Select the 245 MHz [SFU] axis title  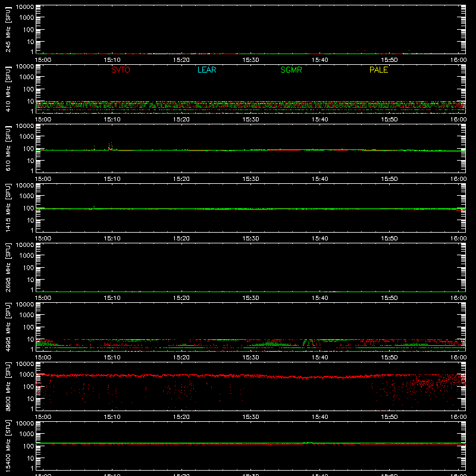(x=8, y=29)
